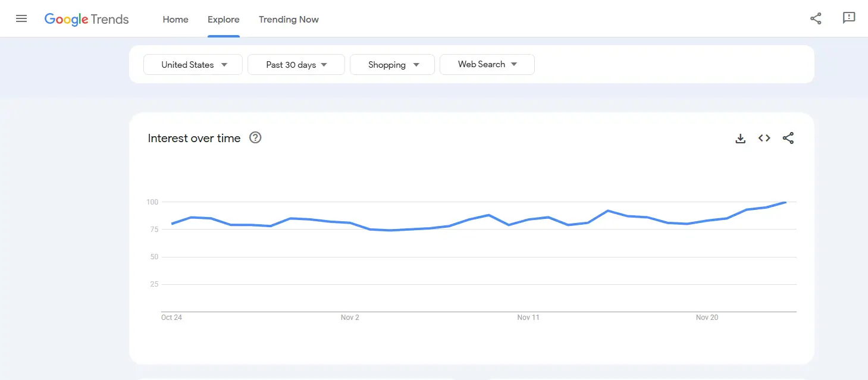Open the Trending Now tab
This screenshot has width=868, height=380.
[x=289, y=19]
